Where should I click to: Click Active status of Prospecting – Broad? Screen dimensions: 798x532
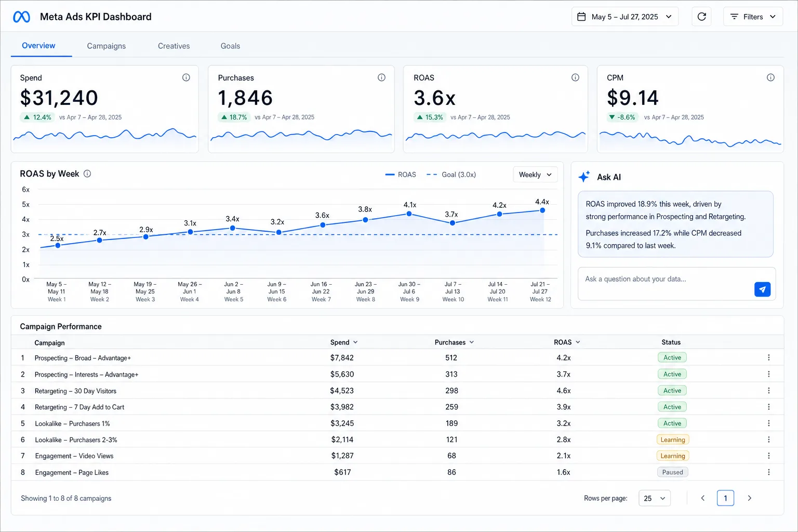point(672,357)
